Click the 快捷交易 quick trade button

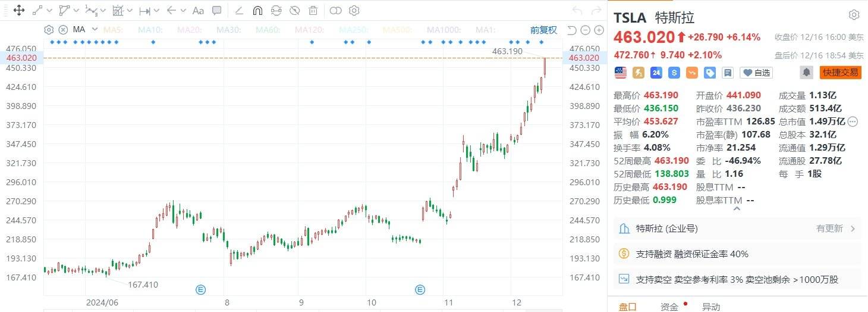(841, 73)
